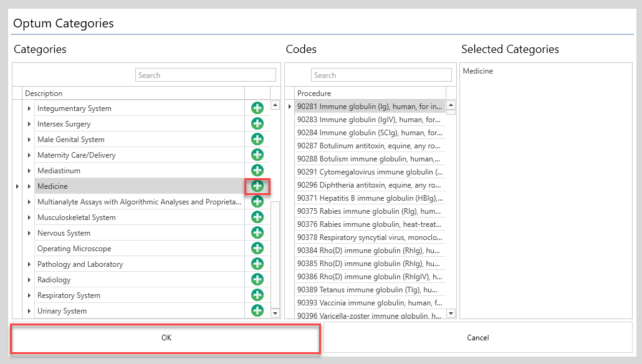Expand the Nervous System row
This screenshot has height=364, width=642.
pos(29,233)
